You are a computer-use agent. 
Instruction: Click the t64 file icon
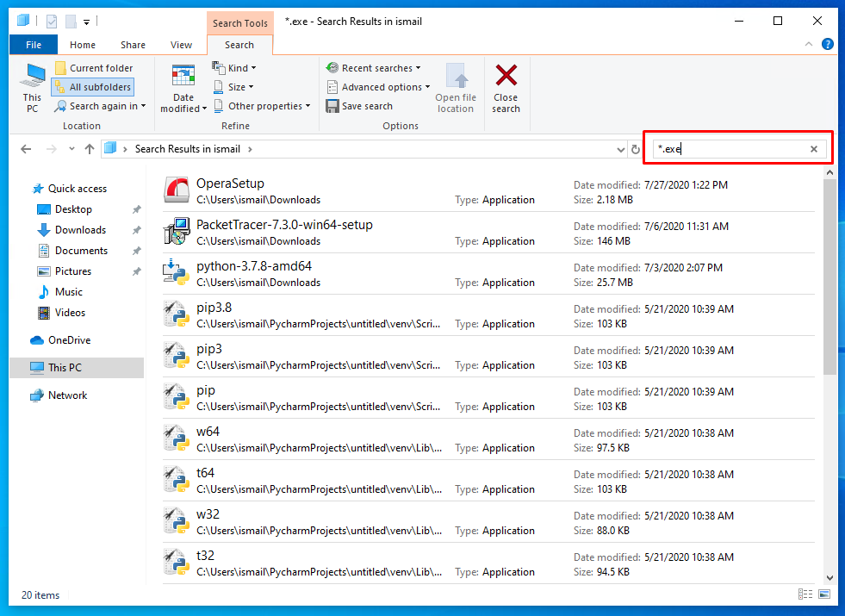coord(177,480)
